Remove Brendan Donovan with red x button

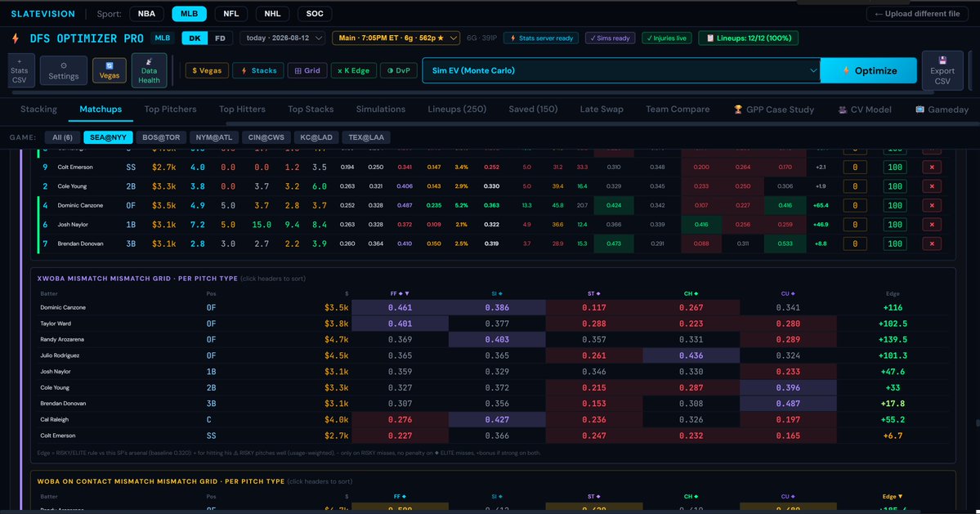coord(931,244)
